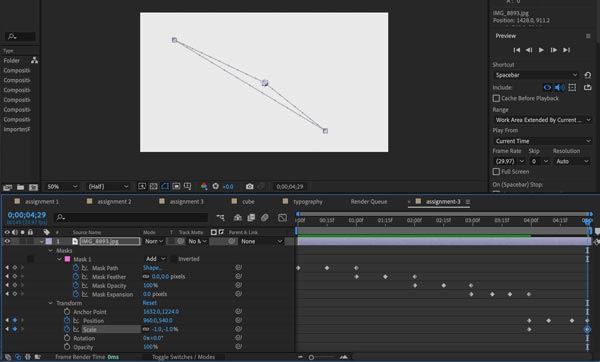Toggle the Mask Path stopwatch
Viewport: 600px width, 362px height.
tap(76, 268)
